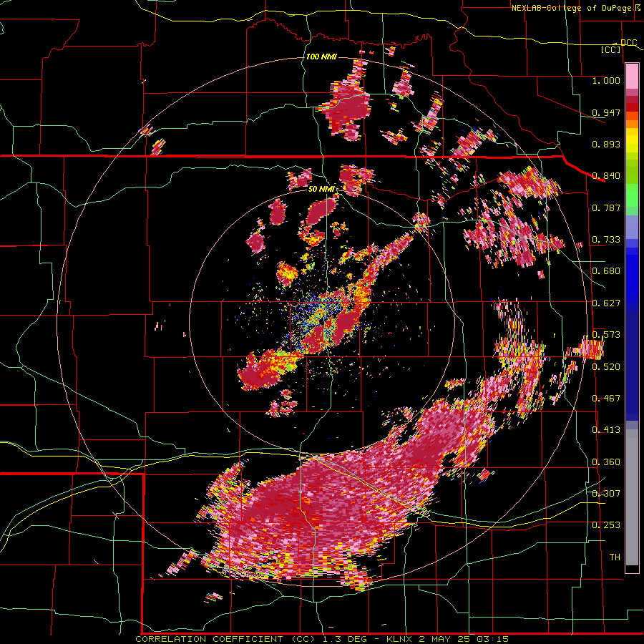This screenshot has height=644, width=644.
Task: Click the DCC label above the color scale
Action: point(628,42)
